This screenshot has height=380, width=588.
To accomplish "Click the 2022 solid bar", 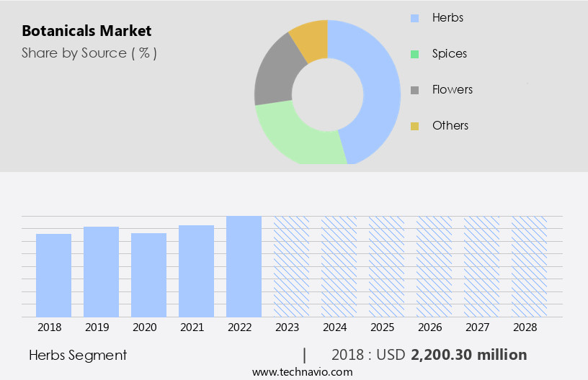I will click(244, 266).
